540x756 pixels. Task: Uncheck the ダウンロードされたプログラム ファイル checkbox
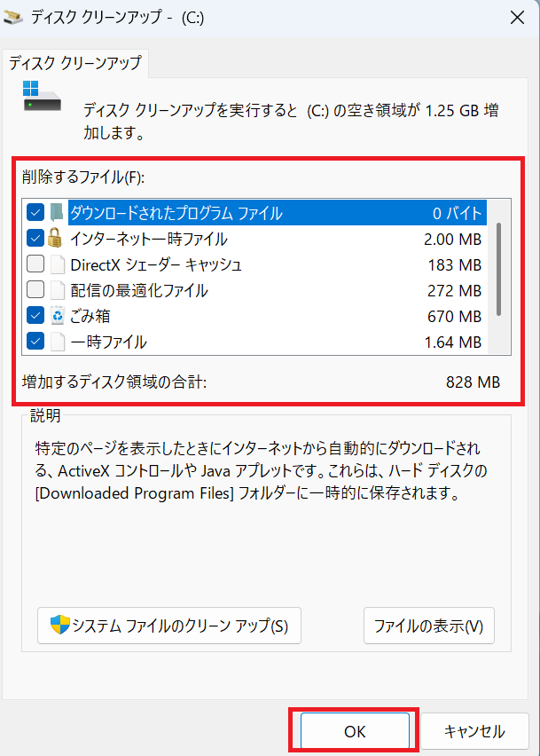click(x=35, y=213)
